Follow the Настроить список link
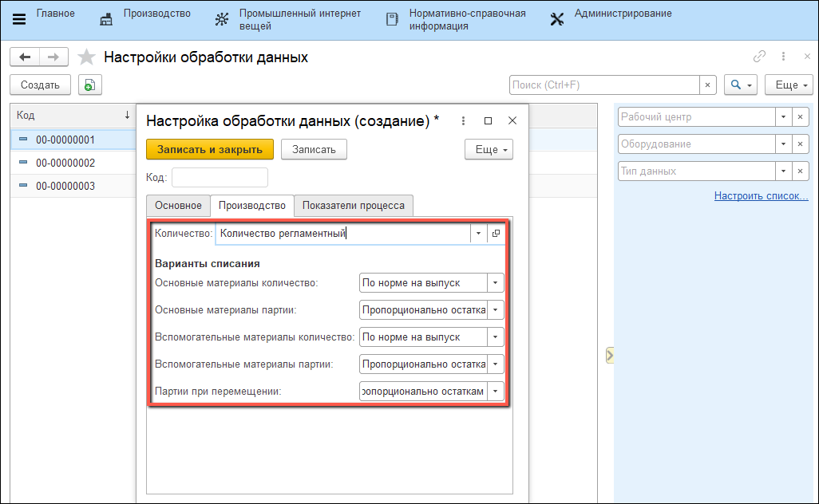This screenshot has width=819, height=504. point(761,196)
